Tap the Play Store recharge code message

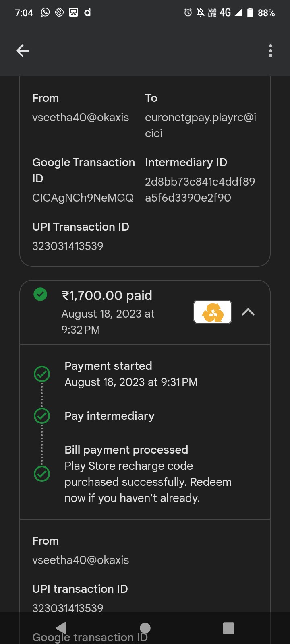click(x=148, y=482)
